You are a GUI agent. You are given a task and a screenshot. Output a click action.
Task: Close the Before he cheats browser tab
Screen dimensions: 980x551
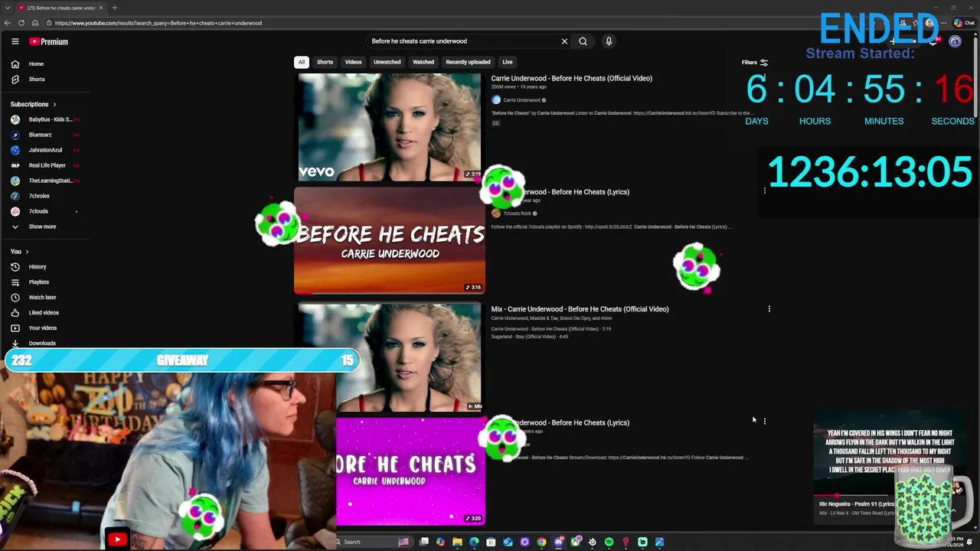point(101,8)
